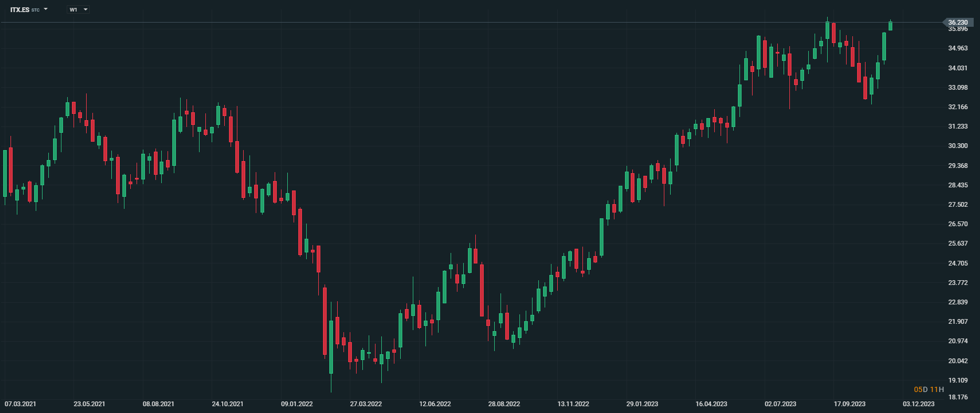Click the 29.01.2023 date label
Viewport: 980px width, 413px height.
tap(642, 404)
